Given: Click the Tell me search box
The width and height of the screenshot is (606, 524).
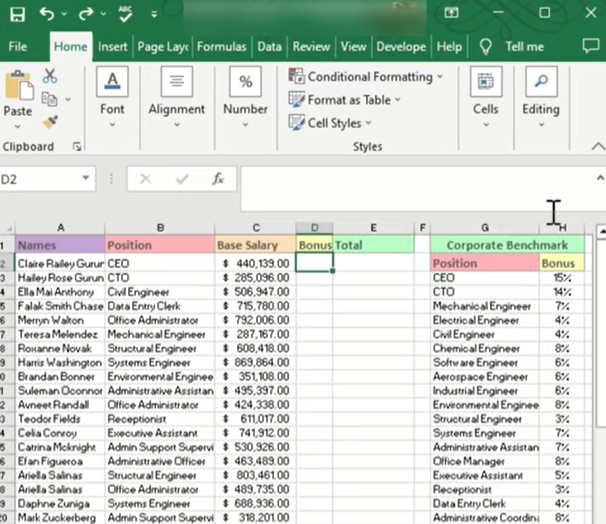Looking at the screenshot, I should [x=524, y=46].
